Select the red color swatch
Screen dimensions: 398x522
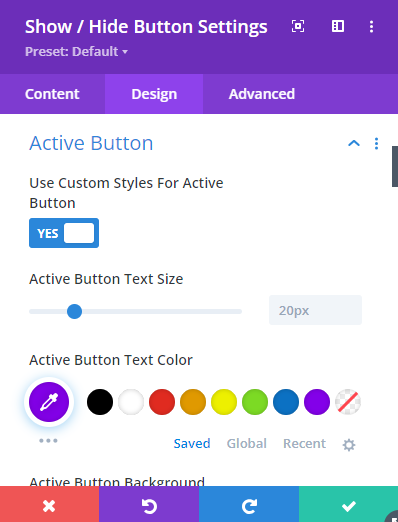pyautogui.click(x=162, y=402)
